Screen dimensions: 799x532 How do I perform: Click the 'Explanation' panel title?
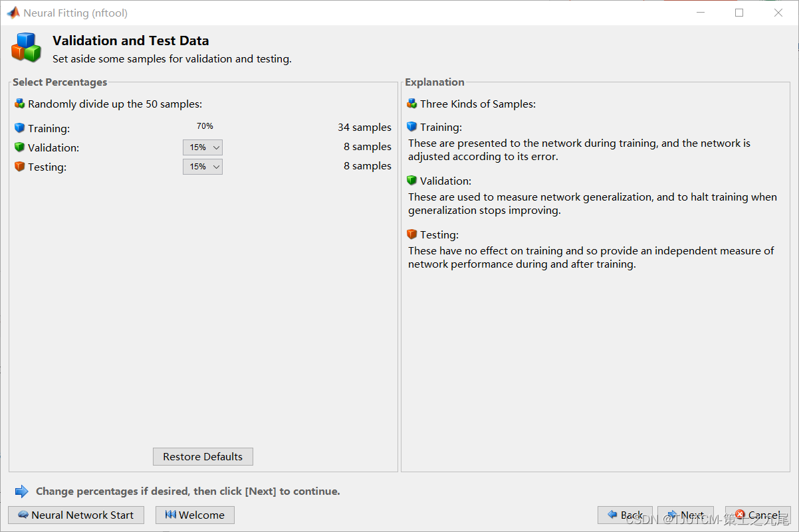pos(435,82)
